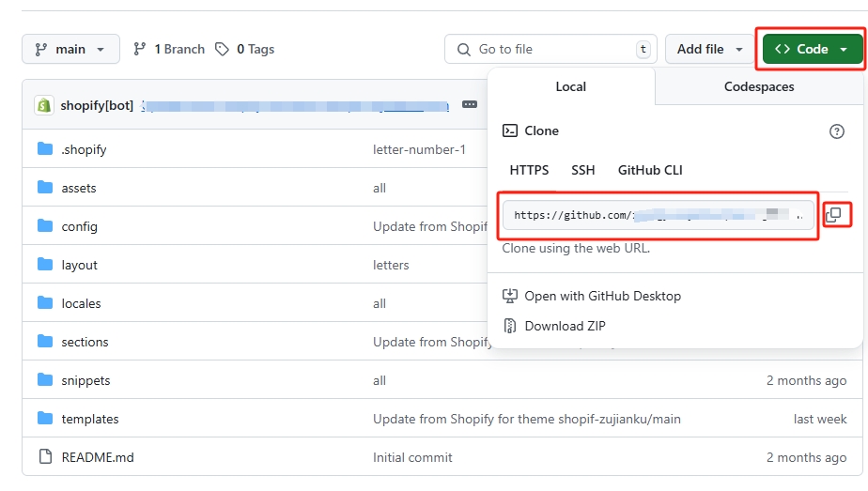Open the locales folder
The height and width of the screenshot is (491, 868).
[x=81, y=303]
